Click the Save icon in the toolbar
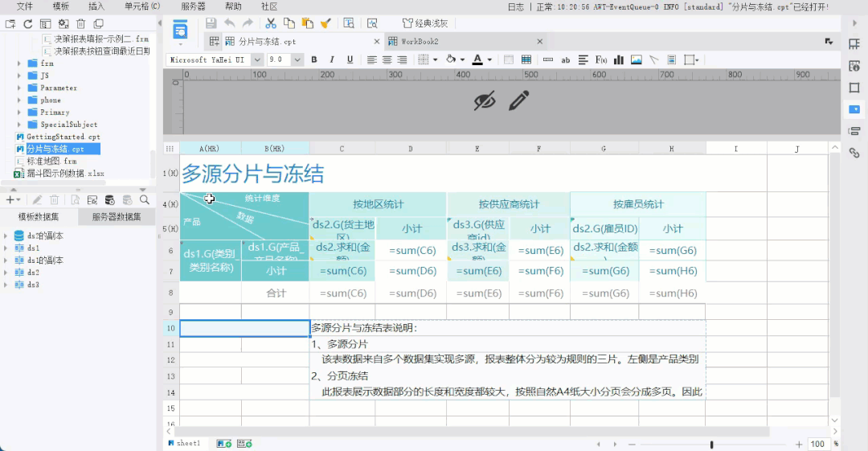The height and width of the screenshot is (451, 868). click(211, 23)
